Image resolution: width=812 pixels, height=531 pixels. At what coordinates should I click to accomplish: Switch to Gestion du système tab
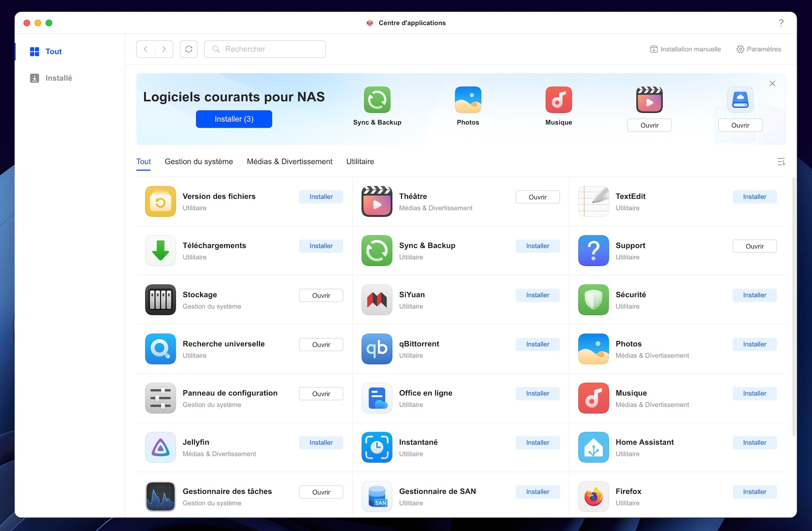199,162
